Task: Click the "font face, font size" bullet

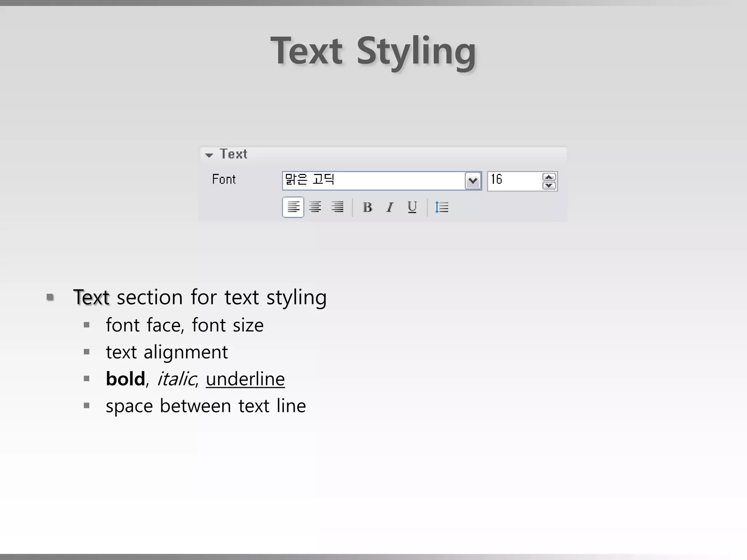Action: (x=185, y=325)
